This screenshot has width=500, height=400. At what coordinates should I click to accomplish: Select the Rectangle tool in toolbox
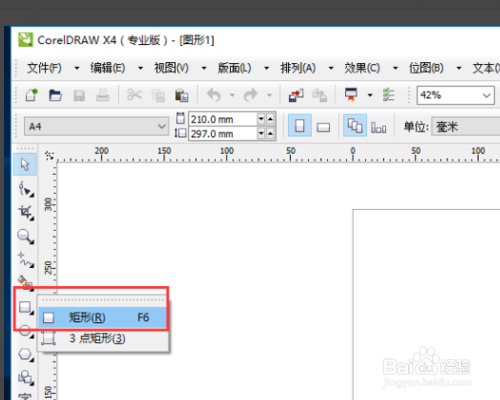(26, 307)
